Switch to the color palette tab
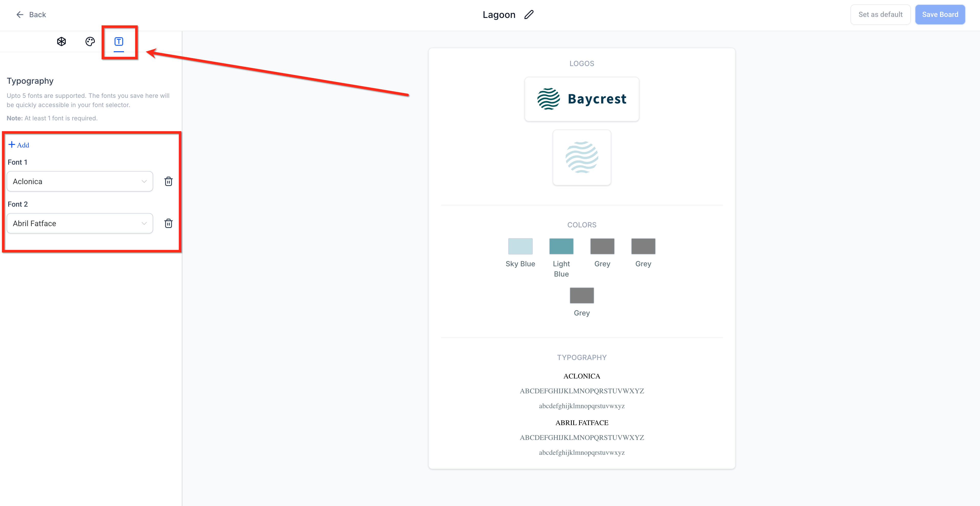Image resolution: width=980 pixels, height=506 pixels. (x=90, y=41)
